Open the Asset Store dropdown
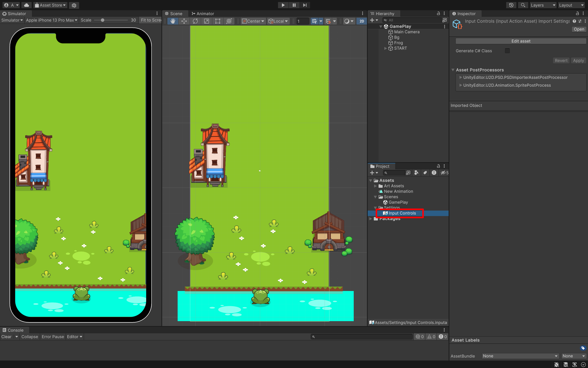Screen dimensions: 588x368 pos(50,5)
